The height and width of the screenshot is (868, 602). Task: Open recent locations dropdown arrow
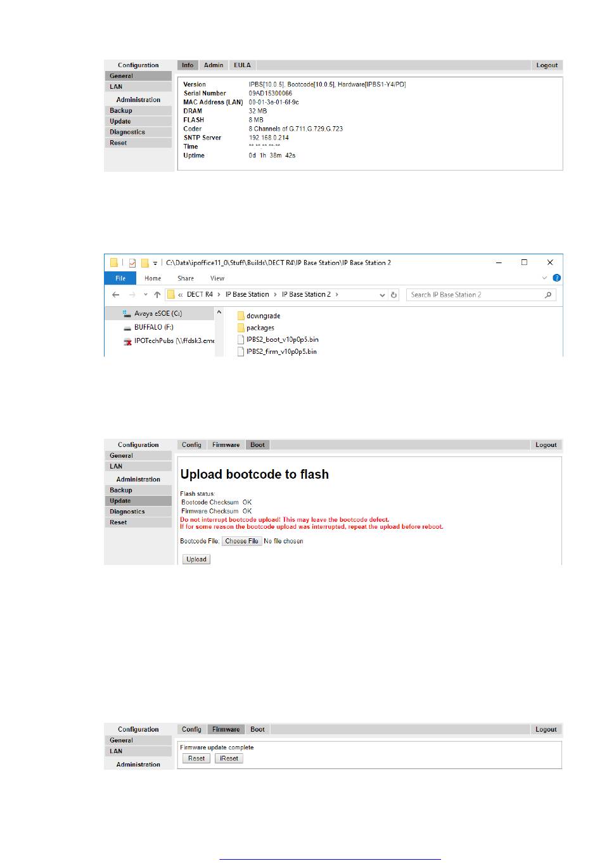146,295
